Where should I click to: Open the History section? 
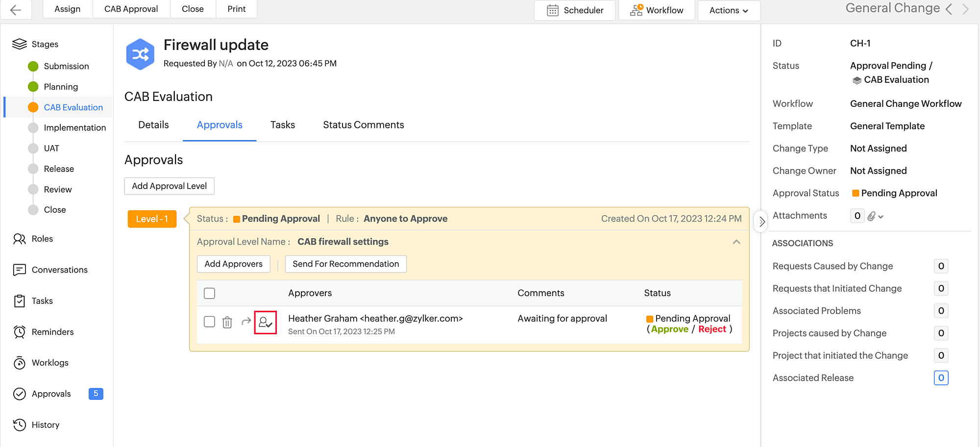[45, 425]
